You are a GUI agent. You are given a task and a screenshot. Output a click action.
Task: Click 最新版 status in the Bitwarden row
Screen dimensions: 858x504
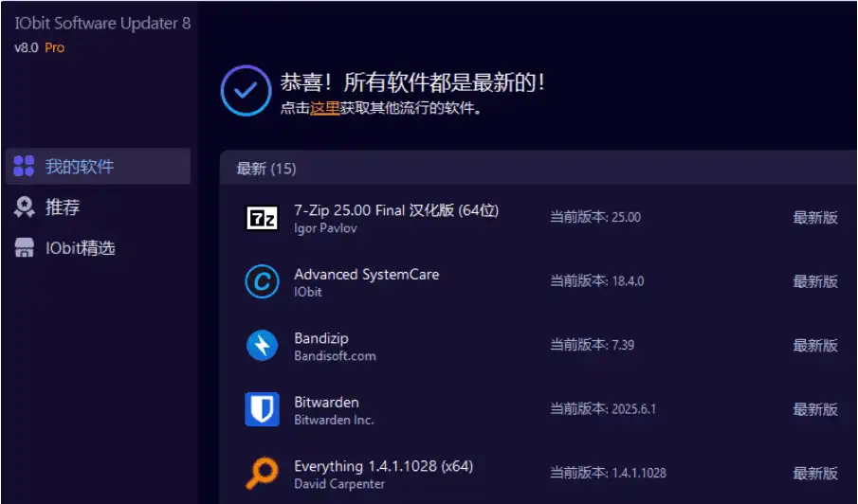coord(815,409)
